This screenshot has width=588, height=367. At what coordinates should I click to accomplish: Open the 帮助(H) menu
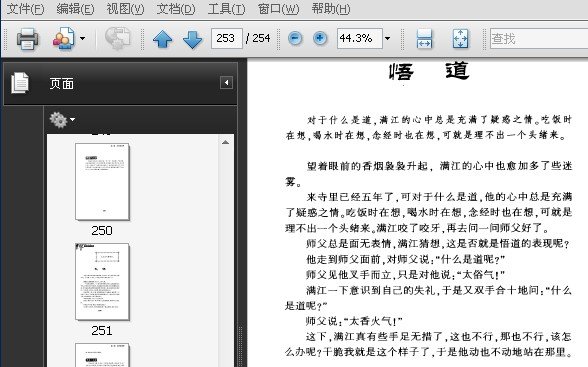click(331, 9)
